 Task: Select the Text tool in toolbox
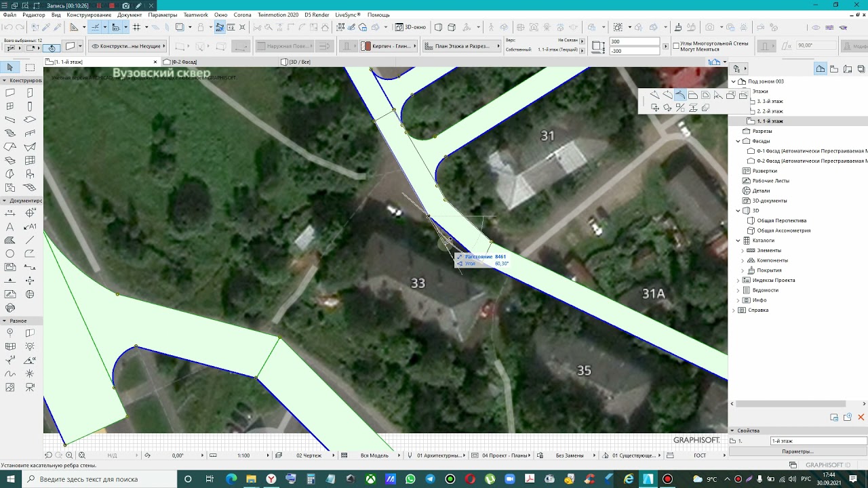[x=9, y=227]
